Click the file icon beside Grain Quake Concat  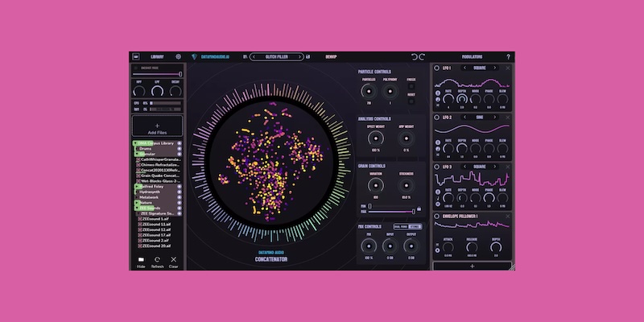[138, 175]
